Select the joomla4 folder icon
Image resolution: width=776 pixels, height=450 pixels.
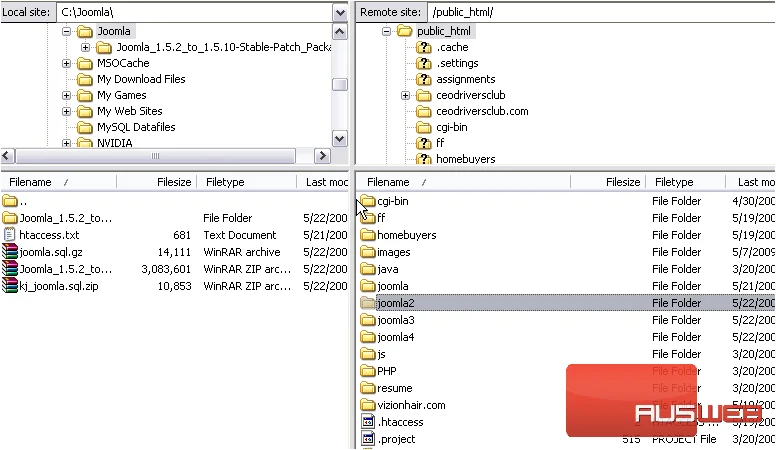coord(367,337)
